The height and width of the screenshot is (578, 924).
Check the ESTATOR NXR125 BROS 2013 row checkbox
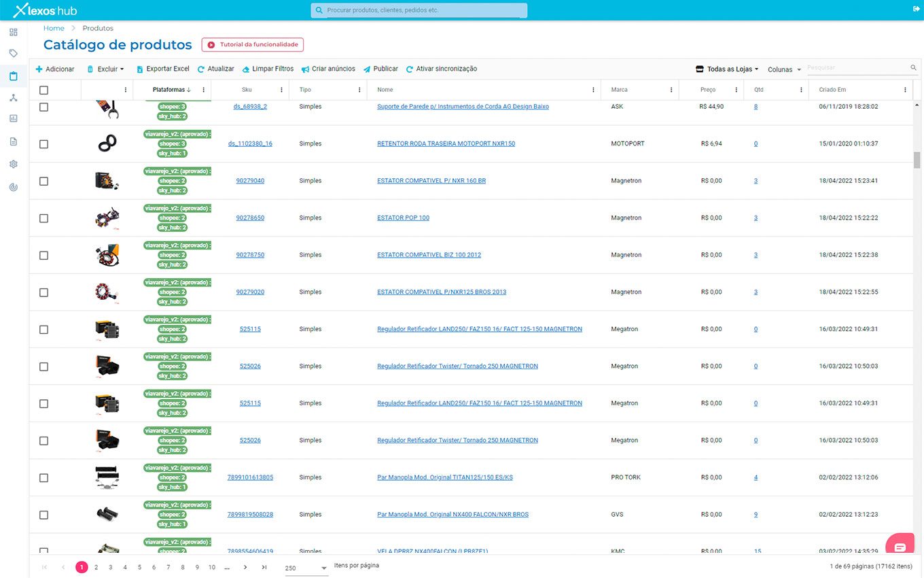[43, 292]
